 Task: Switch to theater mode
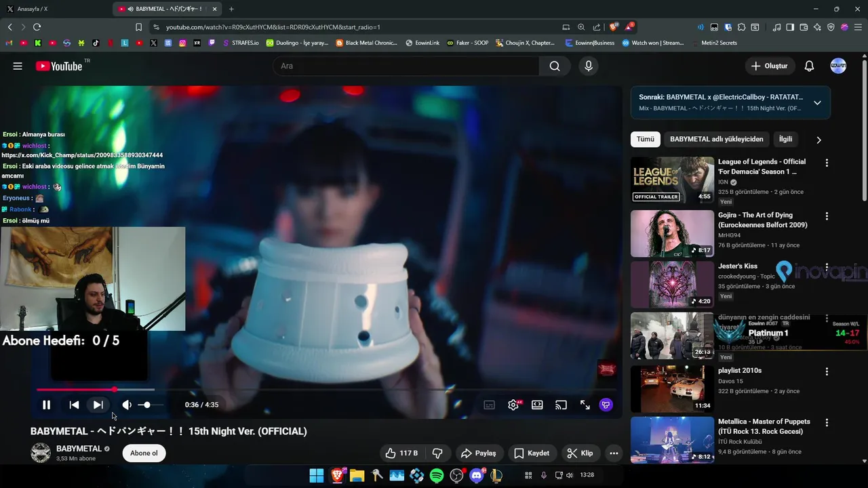point(537,405)
